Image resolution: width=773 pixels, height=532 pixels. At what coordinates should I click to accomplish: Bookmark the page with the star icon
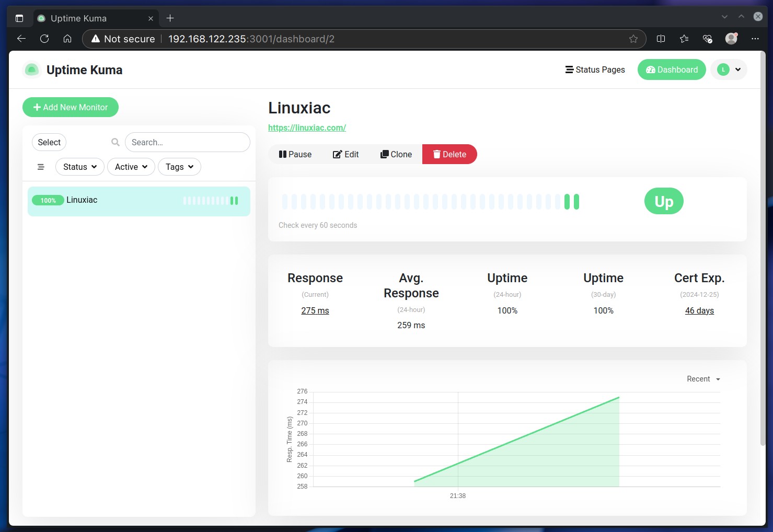pos(633,39)
